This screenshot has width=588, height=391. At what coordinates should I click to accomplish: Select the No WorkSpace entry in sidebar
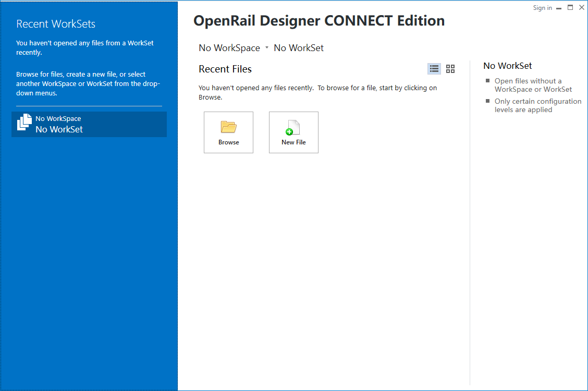[89, 124]
